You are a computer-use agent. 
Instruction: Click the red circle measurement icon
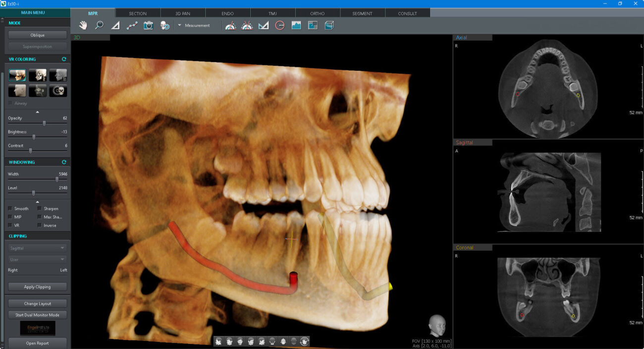tap(280, 25)
